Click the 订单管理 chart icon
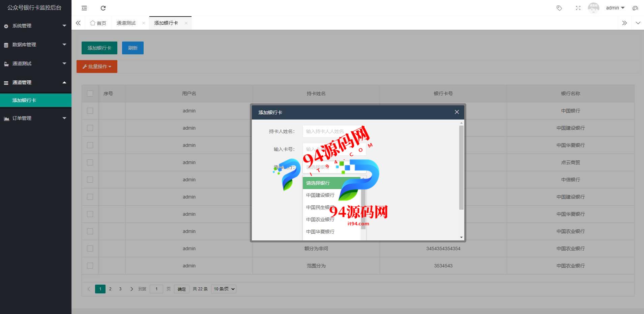The height and width of the screenshot is (314, 644). (x=6, y=119)
